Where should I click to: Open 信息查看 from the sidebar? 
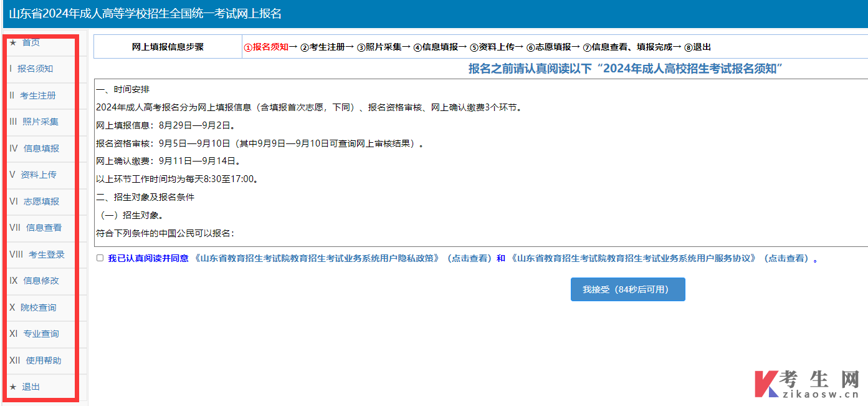pos(44,228)
